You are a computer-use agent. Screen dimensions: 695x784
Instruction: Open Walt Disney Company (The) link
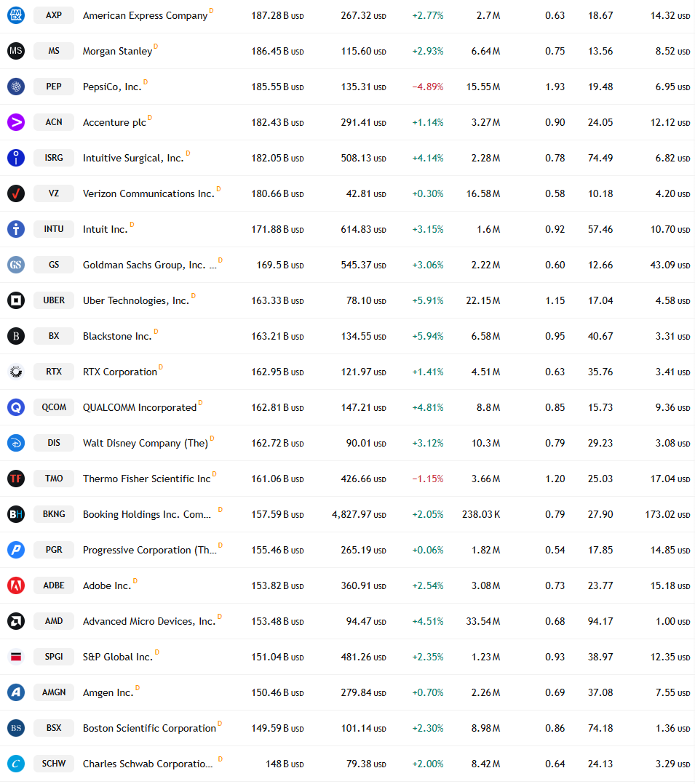(x=145, y=443)
